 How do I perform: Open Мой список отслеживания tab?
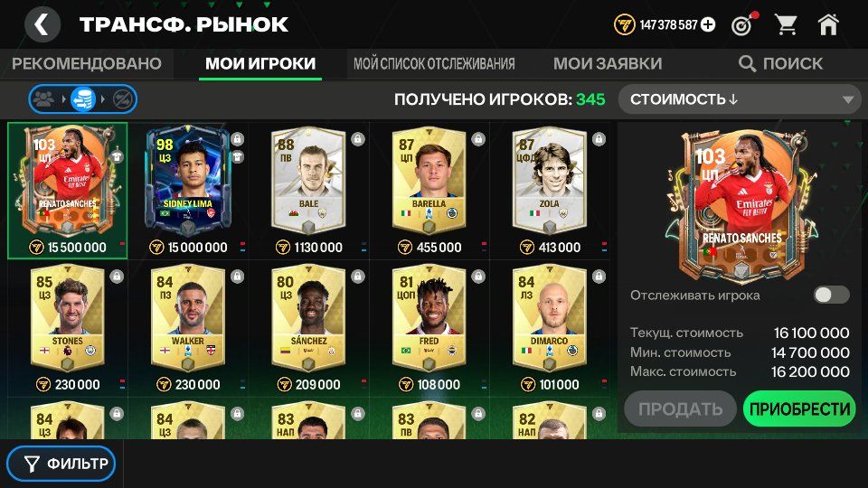tap(434, 63)
